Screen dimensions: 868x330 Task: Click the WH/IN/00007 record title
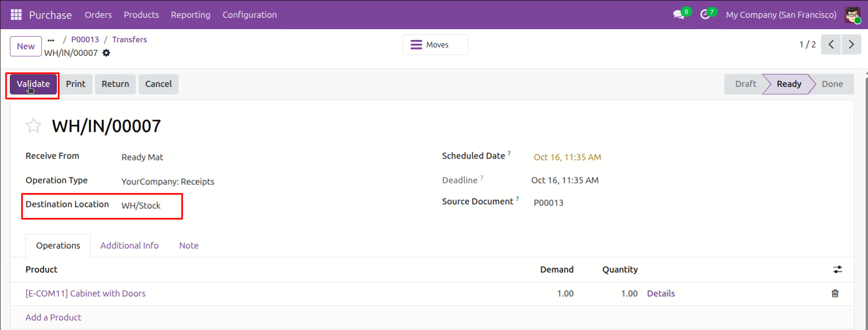(106, 126)
